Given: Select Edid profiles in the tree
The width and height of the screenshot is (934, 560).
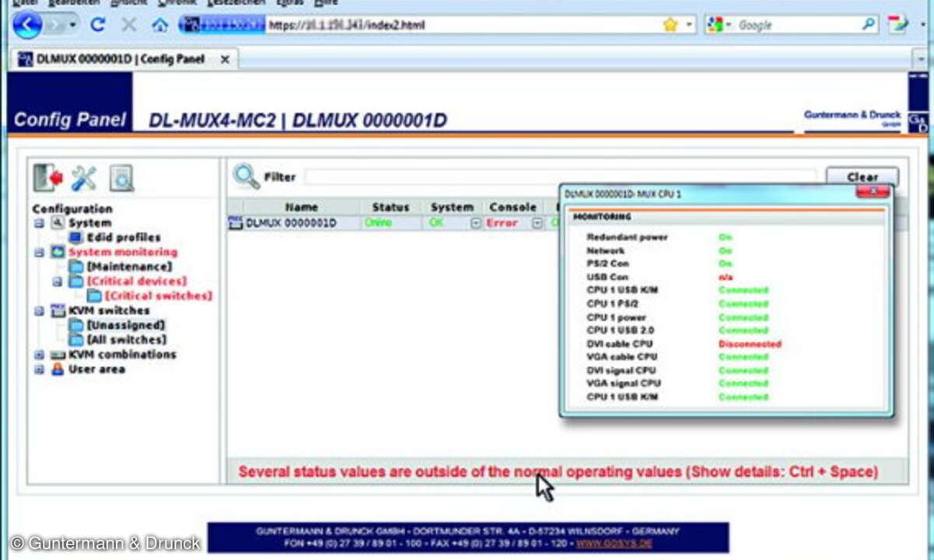Looking at the screenshot, I should 124,237.
